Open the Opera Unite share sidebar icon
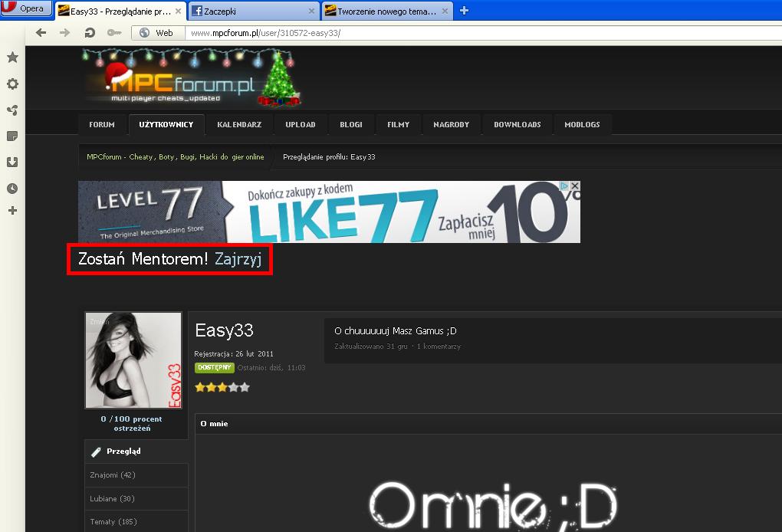This screenshot has width=782, height=532. click(x=12, y=110)
